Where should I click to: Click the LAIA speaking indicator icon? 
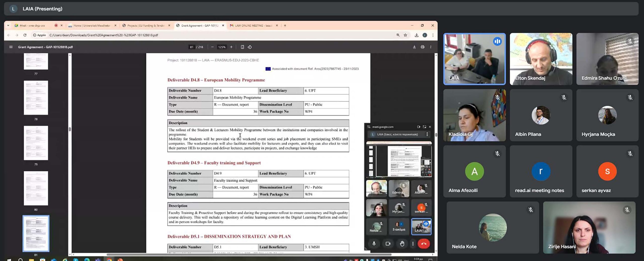497,41
